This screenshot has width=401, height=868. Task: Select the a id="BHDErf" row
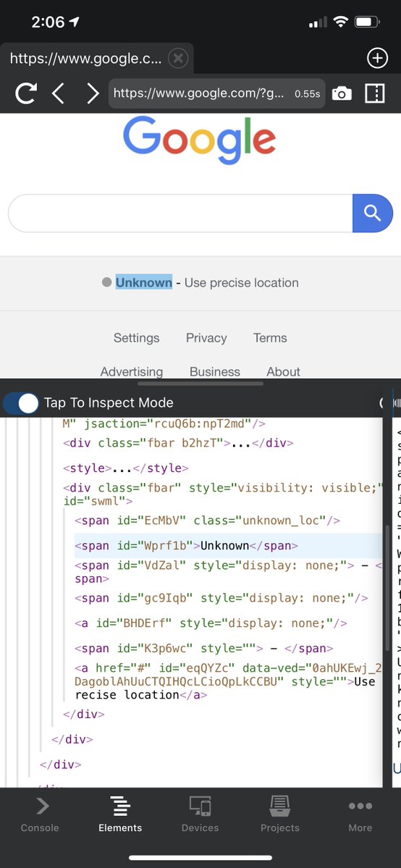click(211, 623)
